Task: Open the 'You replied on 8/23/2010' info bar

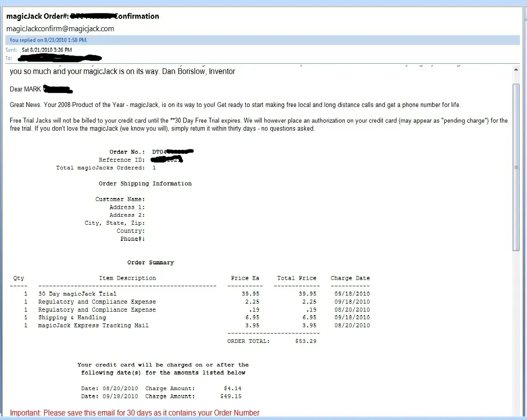Action: (48, 40)
